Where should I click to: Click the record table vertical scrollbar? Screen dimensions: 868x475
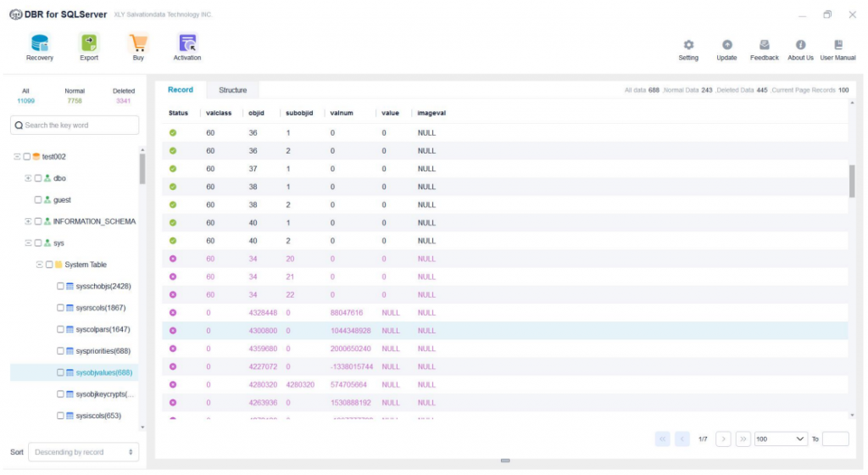(852, 181)
